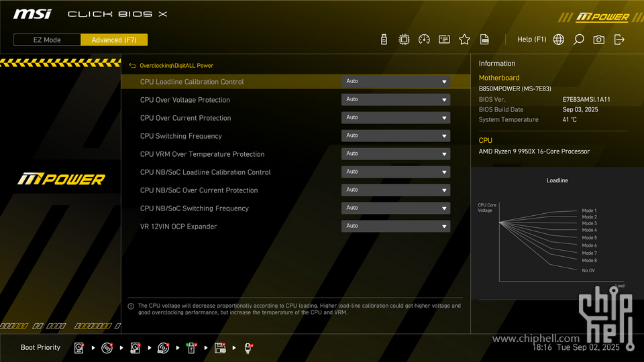
Task: Click the 18:16 Tue Sep 02, 2025 clock
Action: pyautogui.click(x=576, y=347)
